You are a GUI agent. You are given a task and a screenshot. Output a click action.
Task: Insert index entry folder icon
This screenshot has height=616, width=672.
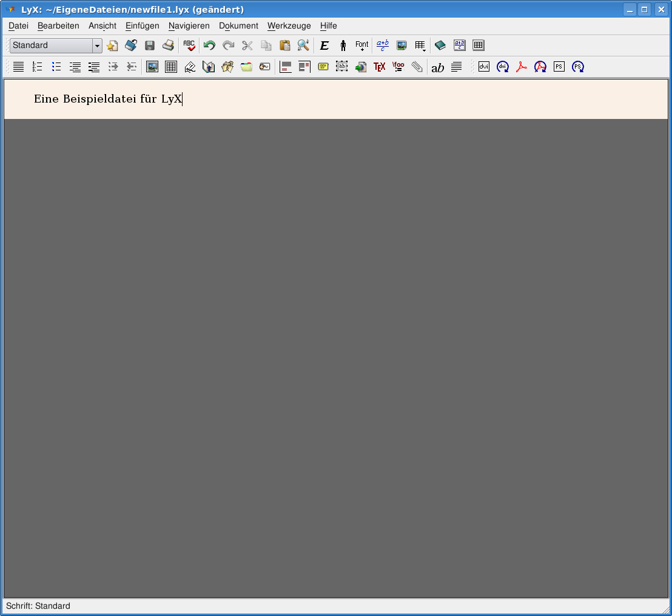point(246,67)
